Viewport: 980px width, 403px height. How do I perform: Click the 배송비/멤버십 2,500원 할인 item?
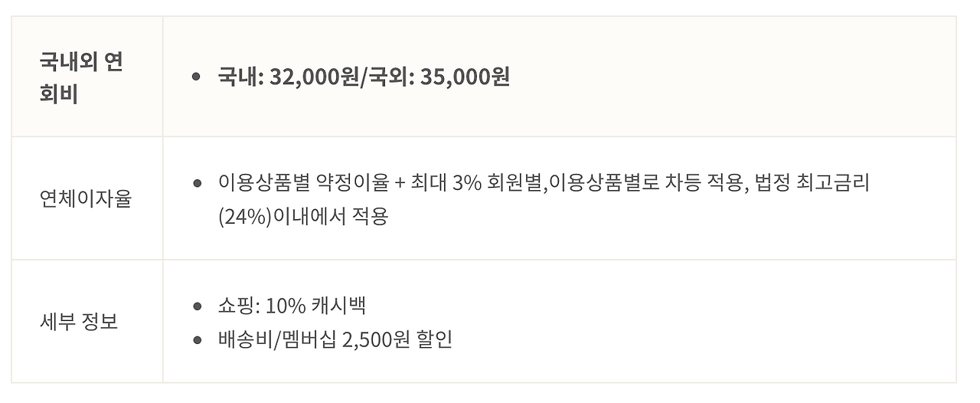click(x=335, y=339)
